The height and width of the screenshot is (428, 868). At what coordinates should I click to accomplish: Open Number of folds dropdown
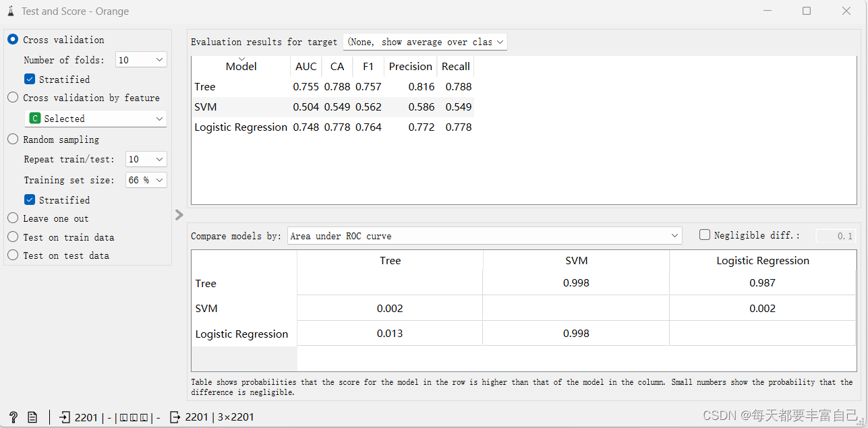(141, 60)
